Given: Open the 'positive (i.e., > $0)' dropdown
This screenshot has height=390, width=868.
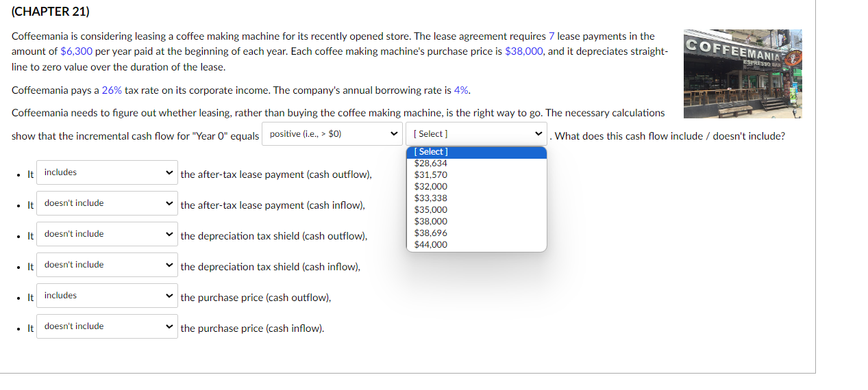Looking at the screenshot, I should (x=332, y=134).
